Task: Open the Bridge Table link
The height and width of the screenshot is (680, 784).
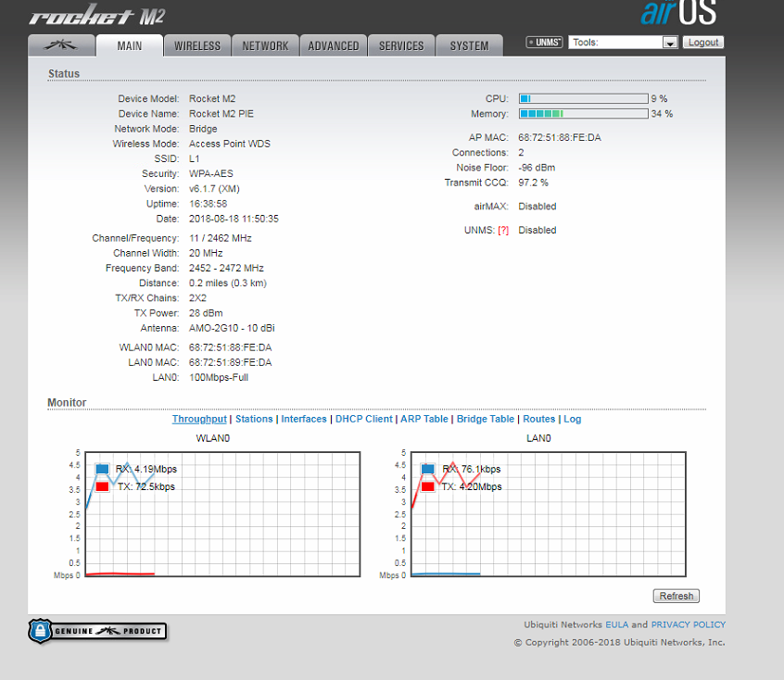Action: [485, 419]
